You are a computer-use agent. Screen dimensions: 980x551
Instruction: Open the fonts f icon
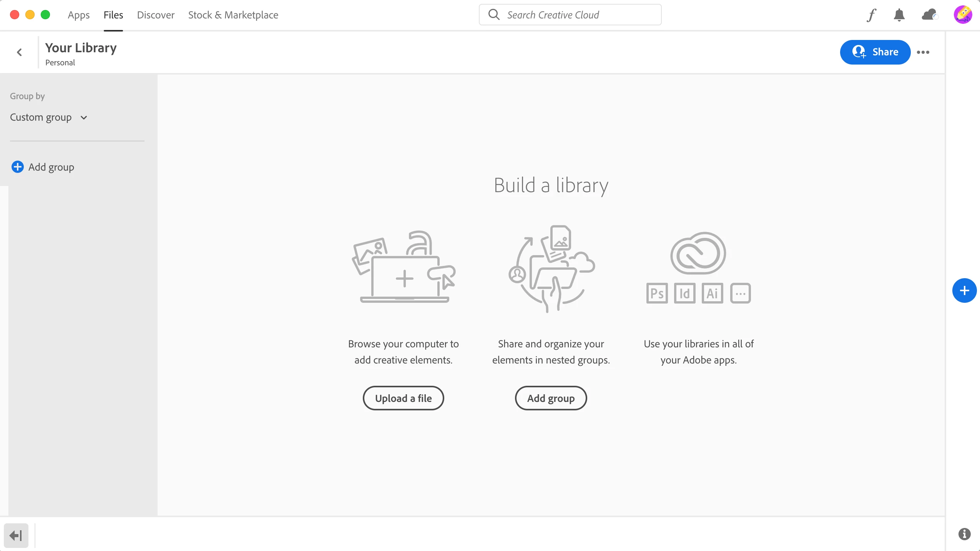point(871,15)
